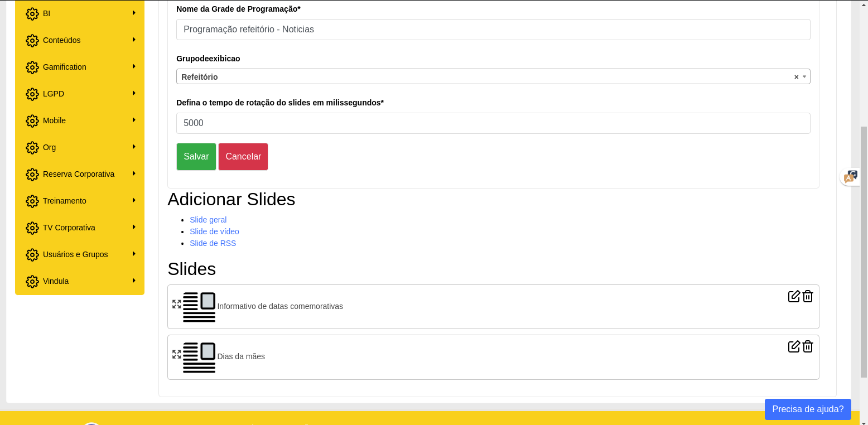This screenshot has height=425, width=868.
Task: Delete the Dias da mães slide
Action: coord(808,346)
